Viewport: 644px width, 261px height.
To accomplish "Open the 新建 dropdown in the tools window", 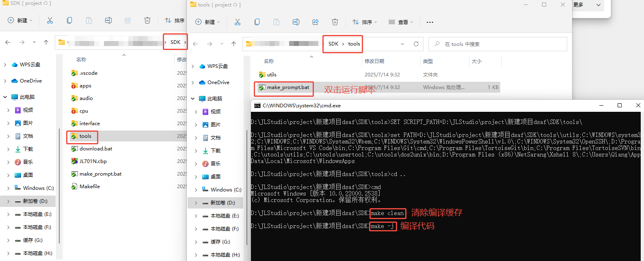I will point(207,22).
